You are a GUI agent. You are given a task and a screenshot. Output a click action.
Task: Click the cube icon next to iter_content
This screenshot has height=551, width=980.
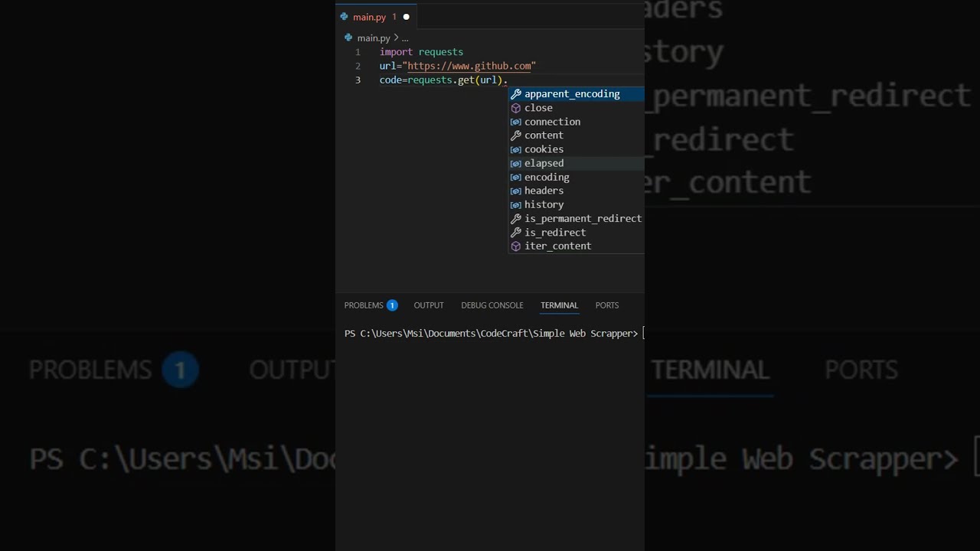(516, 246)
